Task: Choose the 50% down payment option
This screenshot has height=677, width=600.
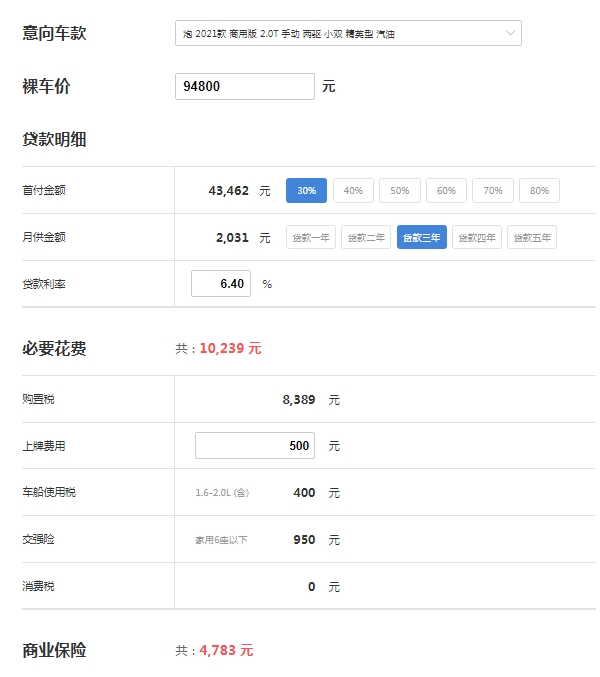Action: point(400,190)
